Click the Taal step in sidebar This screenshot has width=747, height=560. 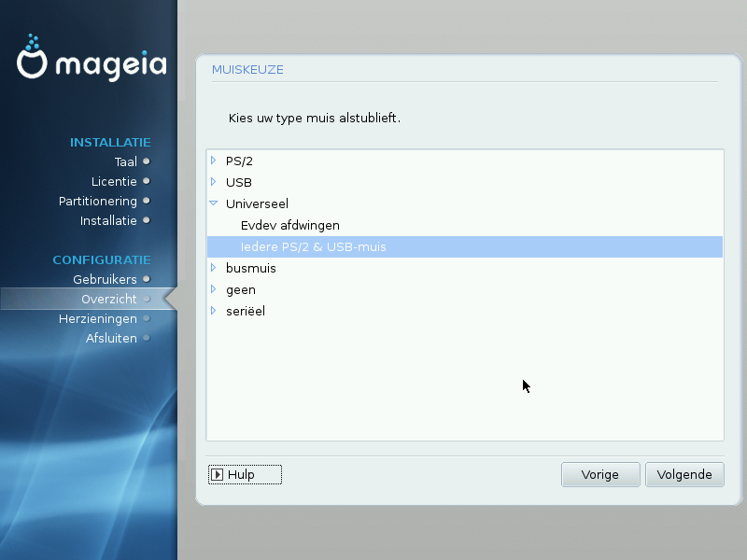coord(126,161)
